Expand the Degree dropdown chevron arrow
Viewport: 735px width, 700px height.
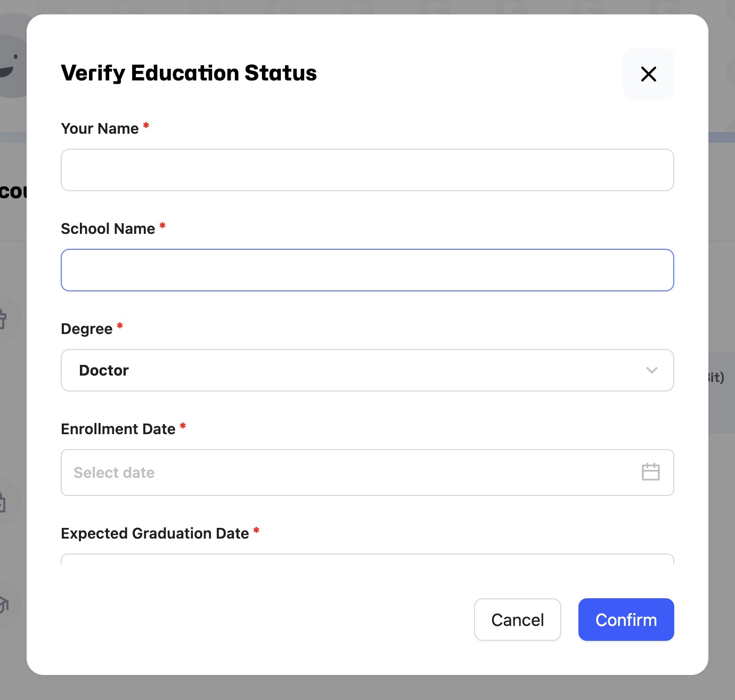pyautogui.click(x=651, y=370)
